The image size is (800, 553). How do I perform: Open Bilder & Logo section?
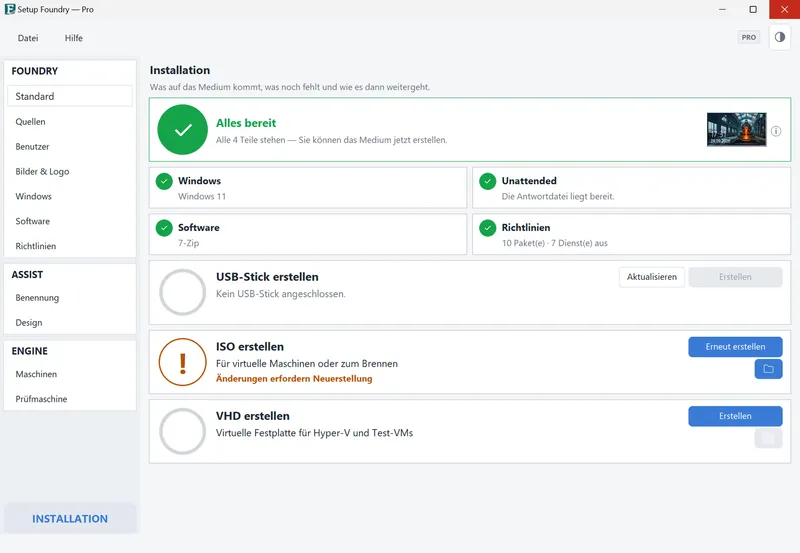point(70,171)
